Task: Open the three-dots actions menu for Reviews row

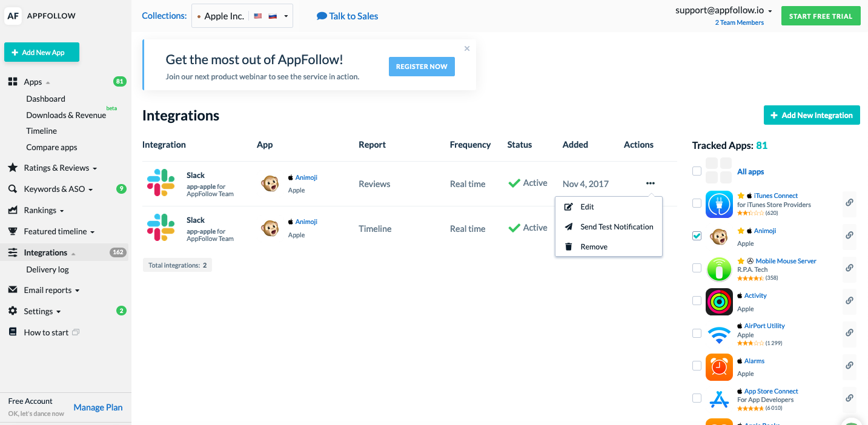Action: pos(651,183)
